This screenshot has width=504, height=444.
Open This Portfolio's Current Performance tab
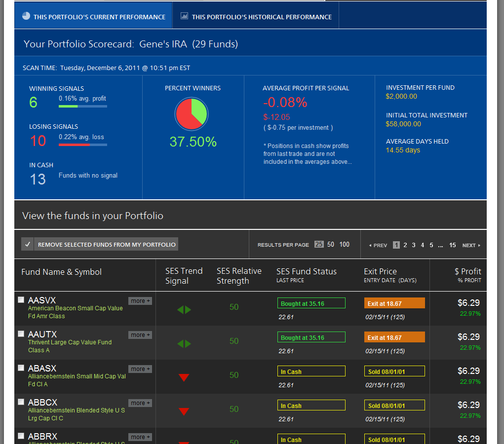click(99, 17)
